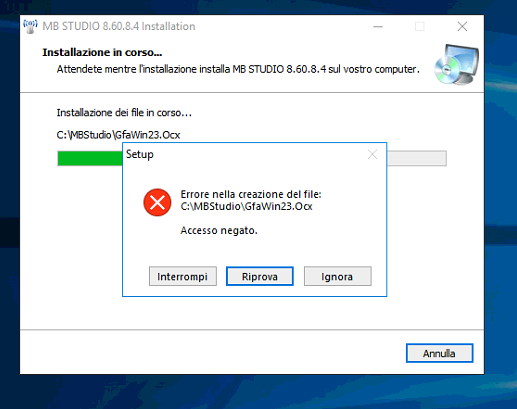Click the error path C:\MBStudio\GfaWin23.Ocx in dialog
517x409 pixels.
[x=246, y=206]
